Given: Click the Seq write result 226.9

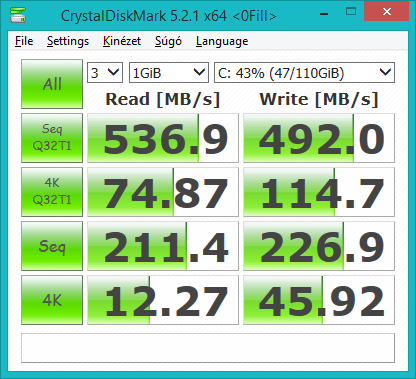Looking at the screenshot, I should point(319,246).
